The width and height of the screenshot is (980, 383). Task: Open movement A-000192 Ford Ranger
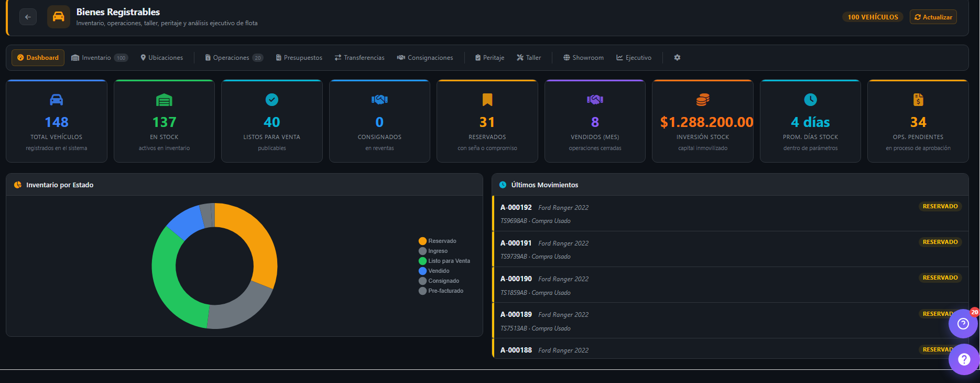[x=730, y=214]
